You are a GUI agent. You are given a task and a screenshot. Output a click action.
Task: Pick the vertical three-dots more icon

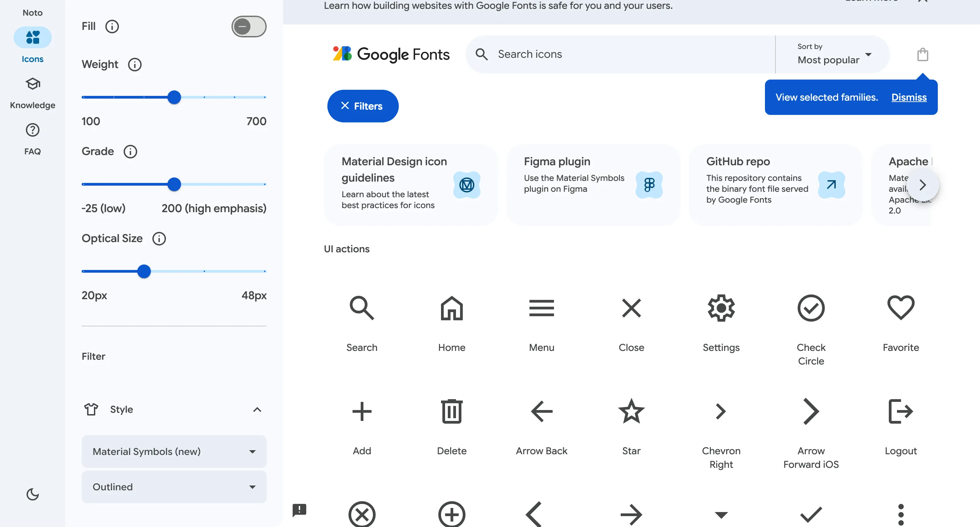click(900, 514)
